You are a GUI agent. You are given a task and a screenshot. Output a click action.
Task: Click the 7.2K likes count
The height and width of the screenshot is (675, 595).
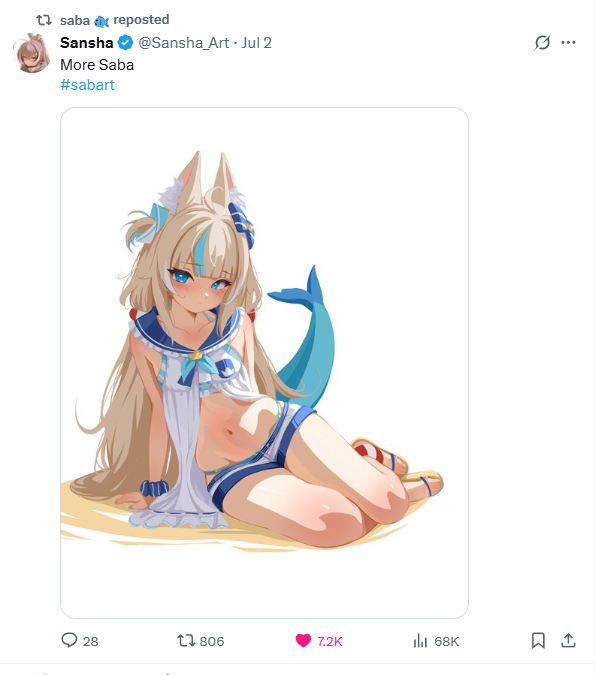330,641
